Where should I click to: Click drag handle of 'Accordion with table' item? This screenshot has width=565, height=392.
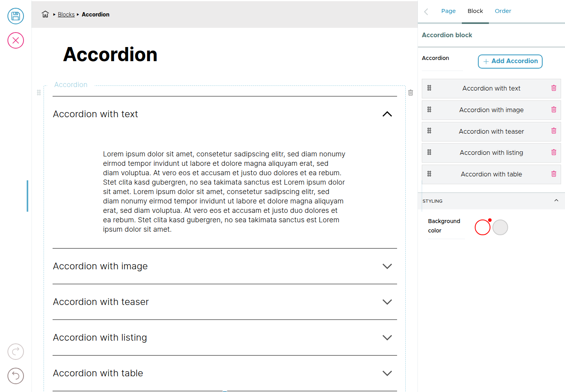coord(429,174)
